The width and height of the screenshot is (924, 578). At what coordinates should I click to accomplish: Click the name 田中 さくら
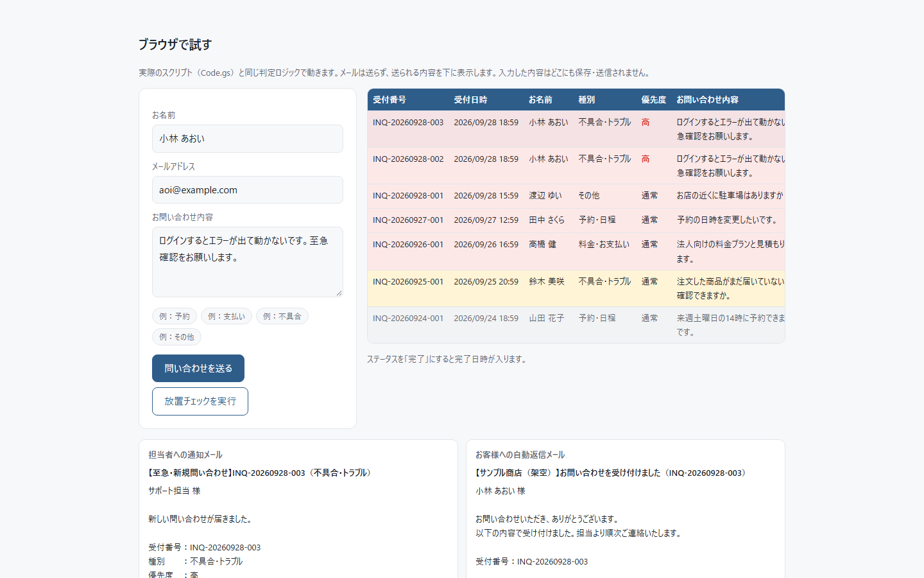547,220
